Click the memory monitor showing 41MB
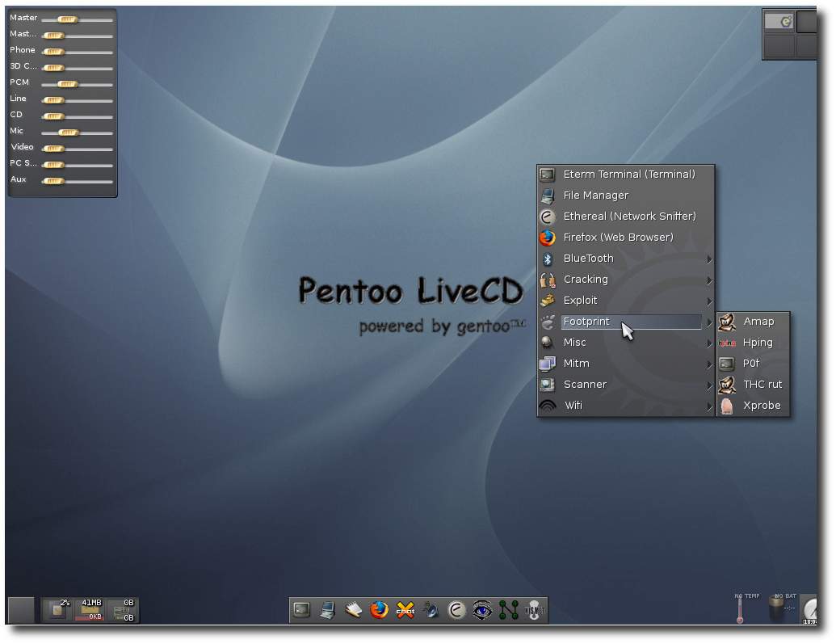Image resolution: width=836 pixels, height=644 pixels. point(90,610)
